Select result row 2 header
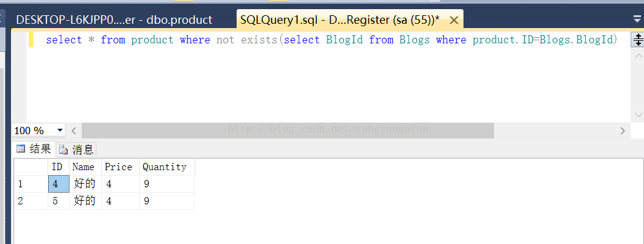Viewport: 644px width, 244px height. click(31, 201)
